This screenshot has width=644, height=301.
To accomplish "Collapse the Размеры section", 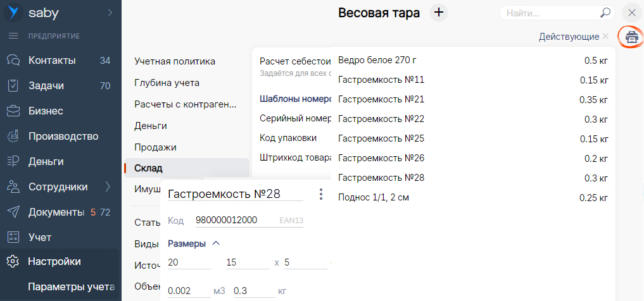I will [216, 243].
